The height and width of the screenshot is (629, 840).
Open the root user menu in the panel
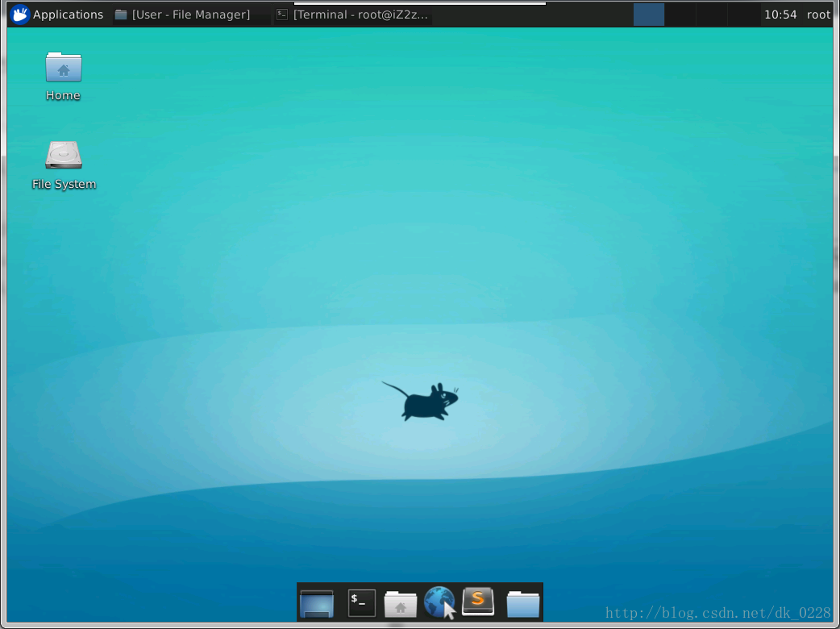(818, 15)
